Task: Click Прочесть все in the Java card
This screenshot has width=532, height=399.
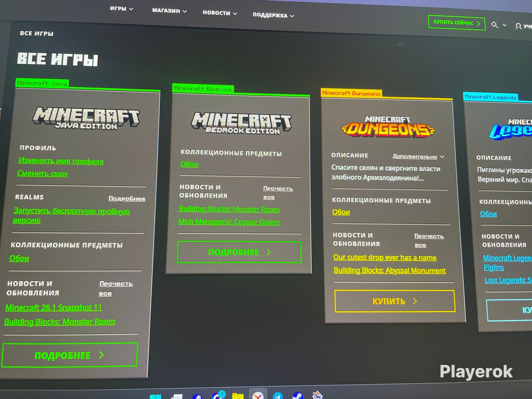Action: [115, 288]
